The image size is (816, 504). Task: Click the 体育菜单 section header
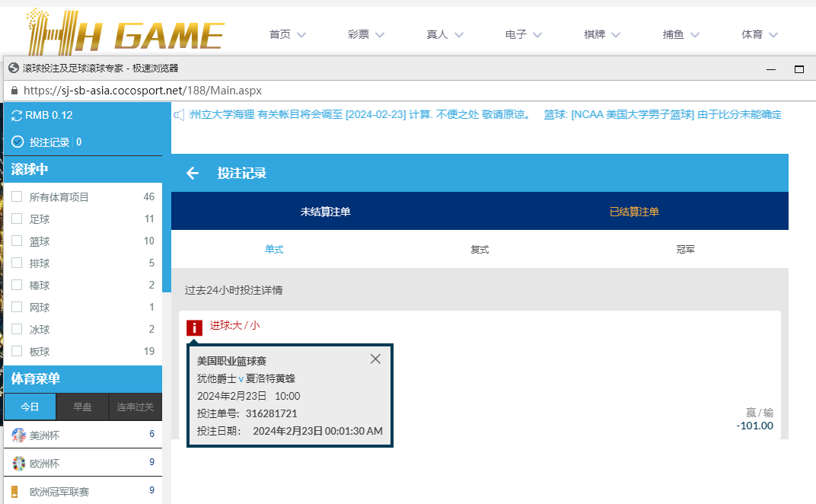click(x=83, y=378)
